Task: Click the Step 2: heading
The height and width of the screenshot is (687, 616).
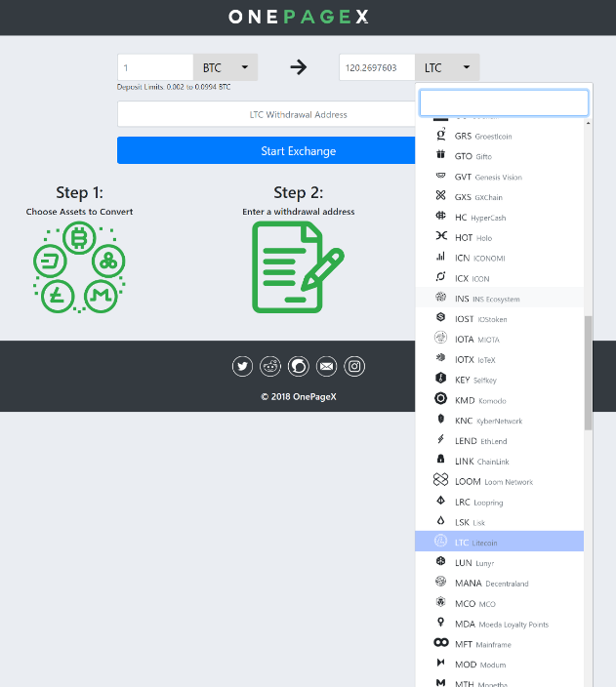Action: click(x=298, y=192)
